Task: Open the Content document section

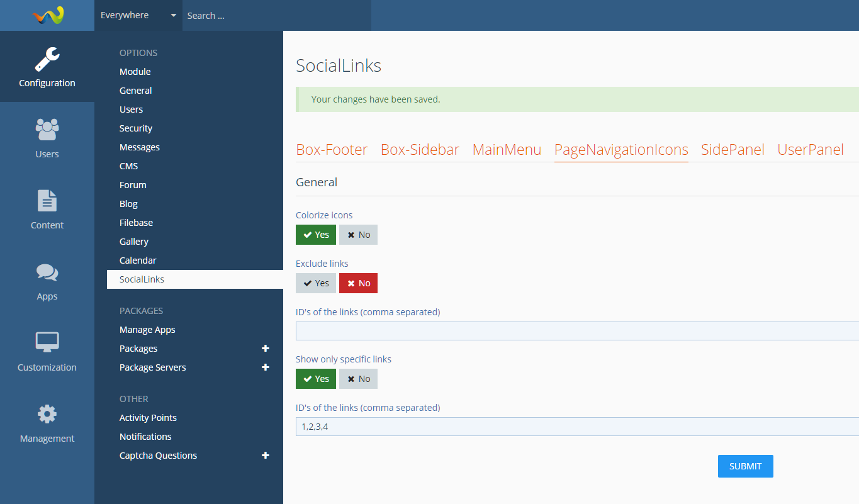Action: (x=47, y=209)
